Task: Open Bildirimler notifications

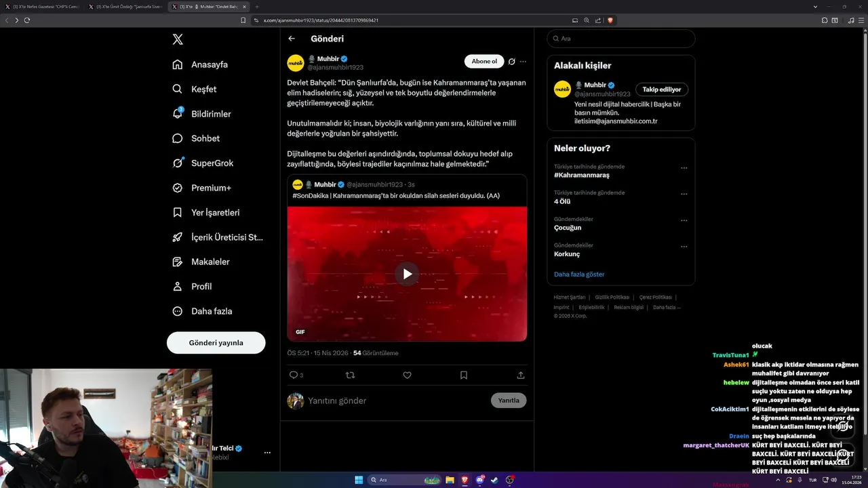Action: click(x=201, y=114)
